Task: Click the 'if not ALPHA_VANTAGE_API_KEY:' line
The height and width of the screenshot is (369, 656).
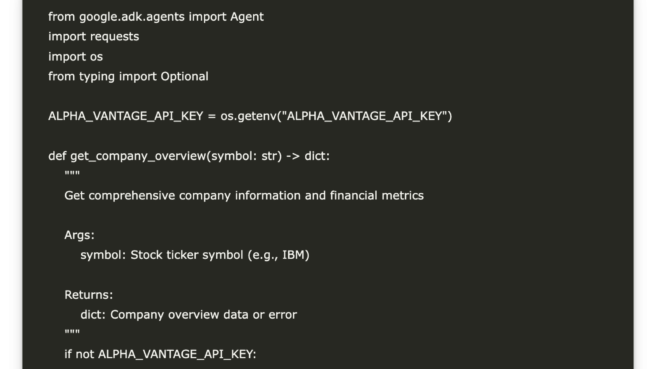Action: click(160, 354)
